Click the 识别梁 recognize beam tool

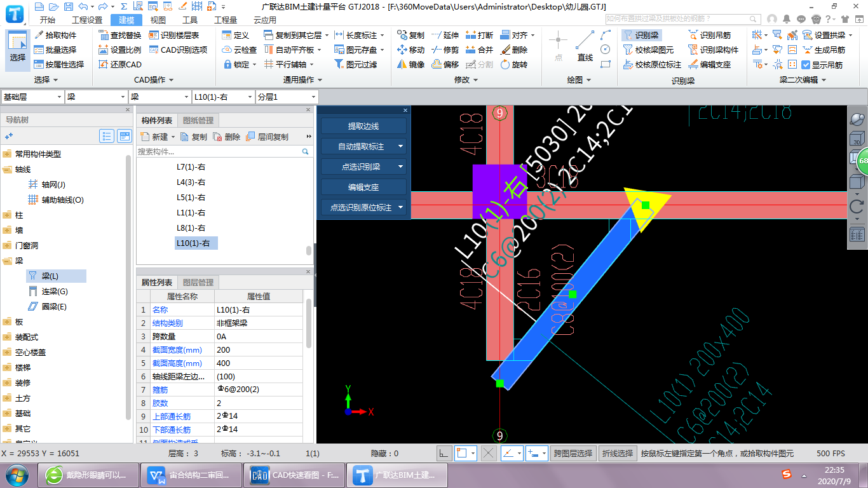coord(641,35)
